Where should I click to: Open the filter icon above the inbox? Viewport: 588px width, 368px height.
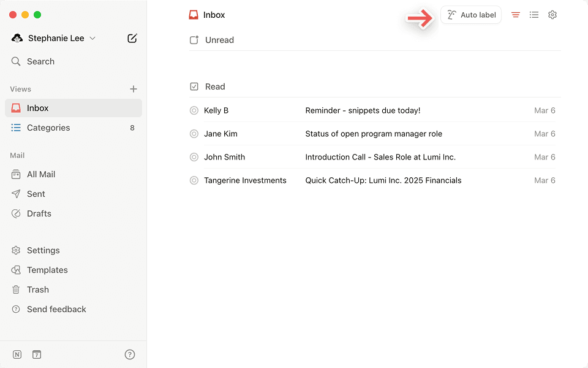tap(515, 14)
